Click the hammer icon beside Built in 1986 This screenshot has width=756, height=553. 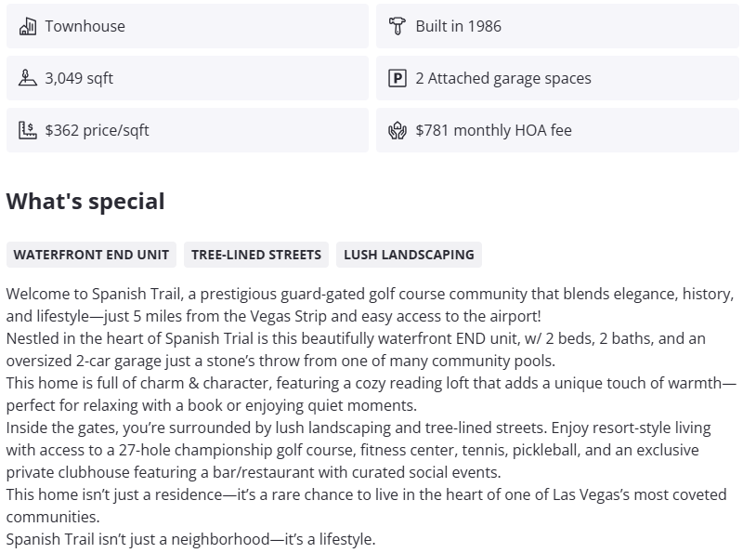(398, 26)
